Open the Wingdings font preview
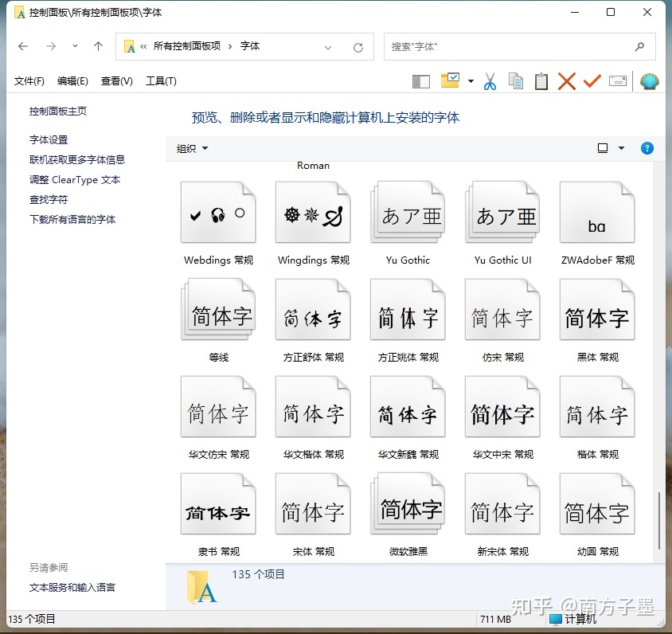 click(x=312, y=211)
